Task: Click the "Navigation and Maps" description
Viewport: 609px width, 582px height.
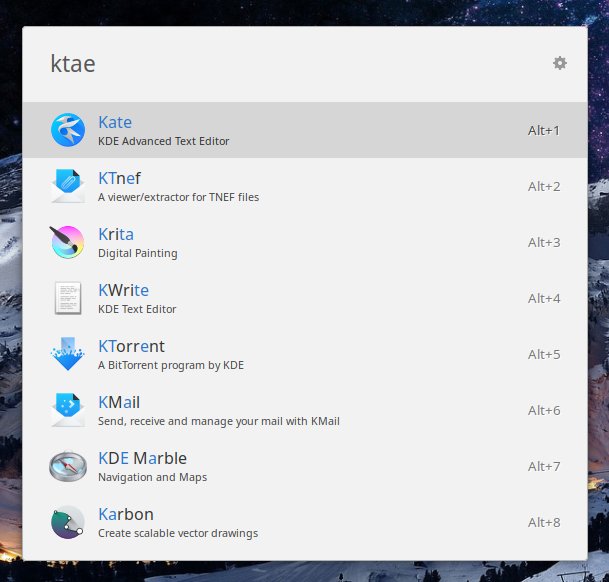Action: tap(153, 477)
